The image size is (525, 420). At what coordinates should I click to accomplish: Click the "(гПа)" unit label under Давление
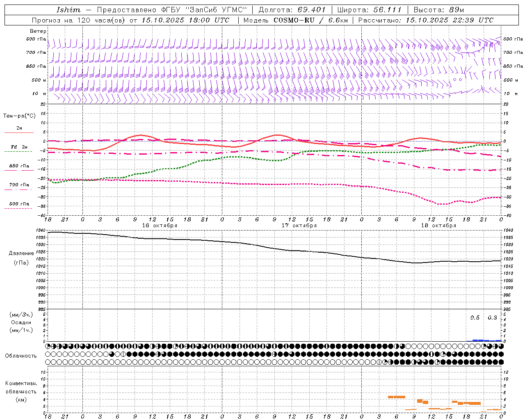point(21,263)
